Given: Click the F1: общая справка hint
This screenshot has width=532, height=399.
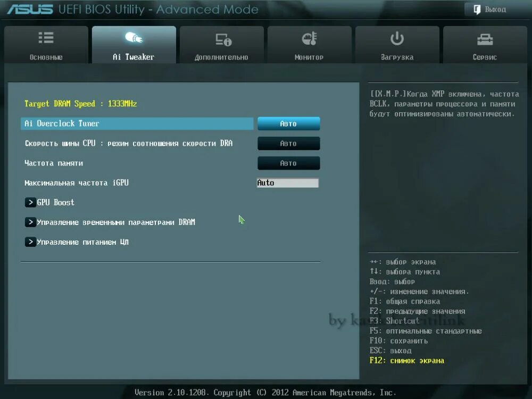Looking at the screenshot, I should (x=405, y=301).
